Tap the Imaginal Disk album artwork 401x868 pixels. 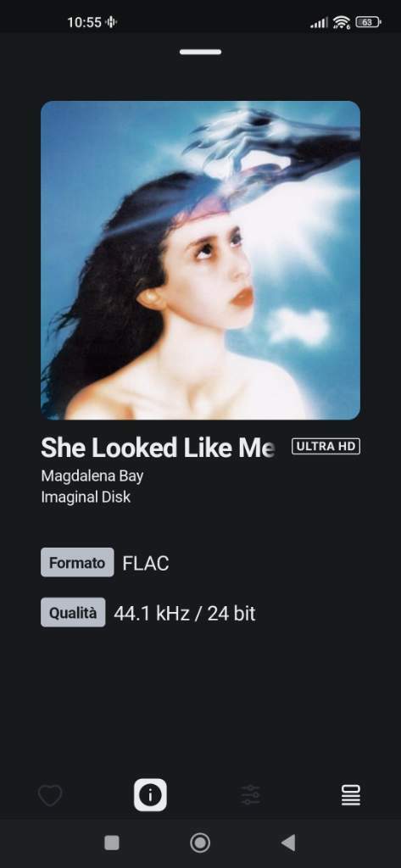[x=200, y=260]
